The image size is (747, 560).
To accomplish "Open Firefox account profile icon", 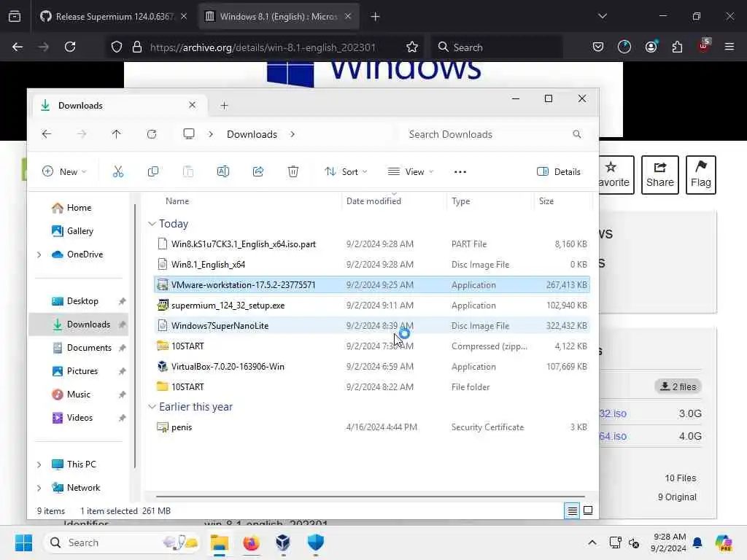I will point(651,47).
